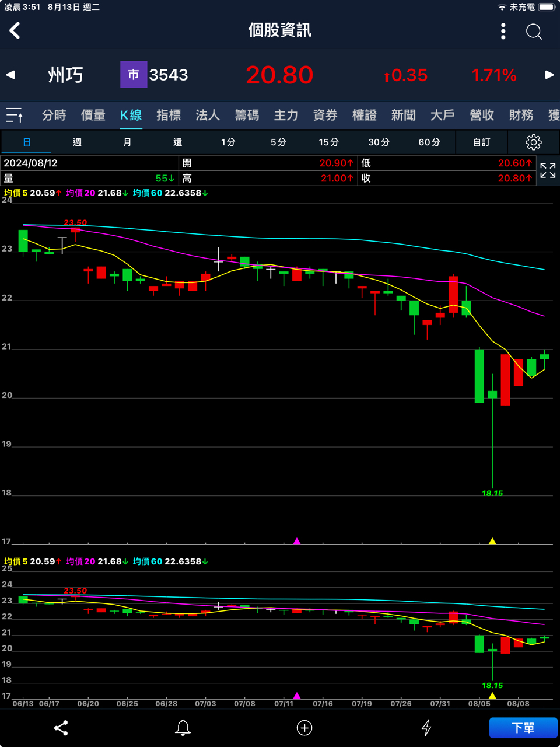This screenshot has width=560, height=747.
Task: Open the sort list menu icon
Action: (15, 115)
